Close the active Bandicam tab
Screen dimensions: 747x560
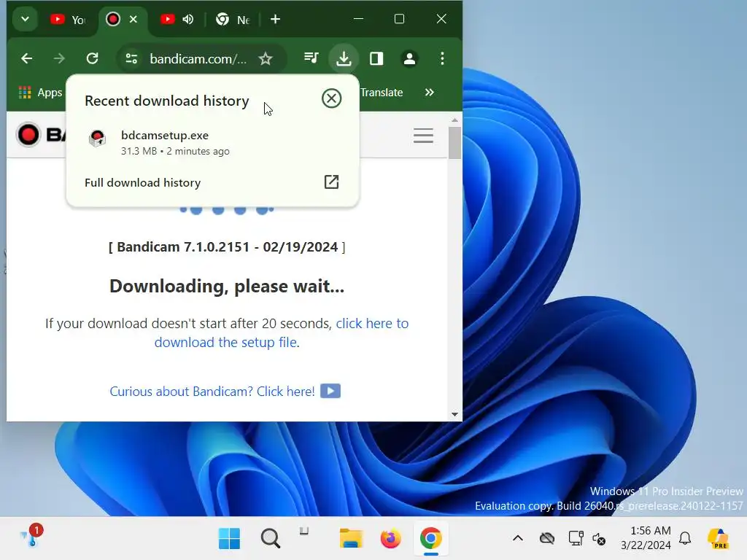coord(133,19)
